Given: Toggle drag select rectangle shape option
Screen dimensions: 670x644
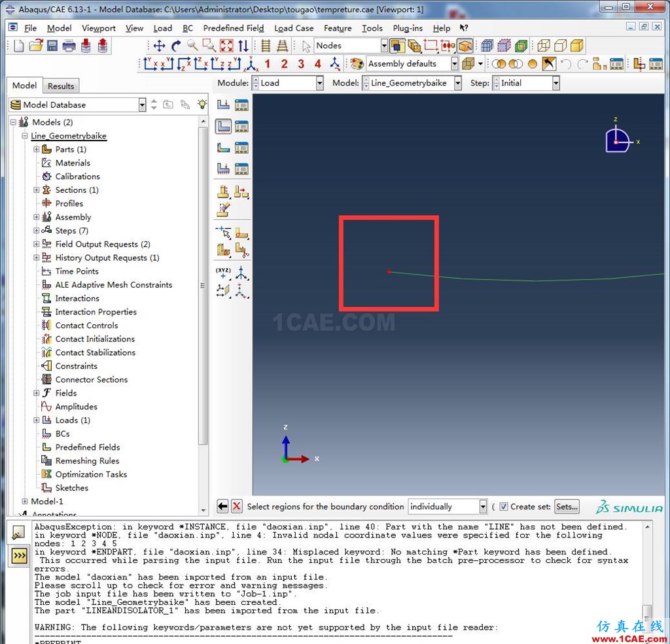Looking at the screenshot, I should tap(431, 45).
